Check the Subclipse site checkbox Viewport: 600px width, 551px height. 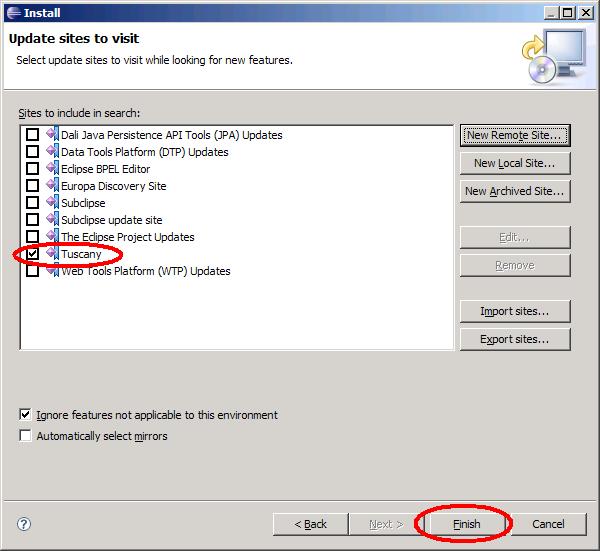pyautogui.click(x=33, y=202)
